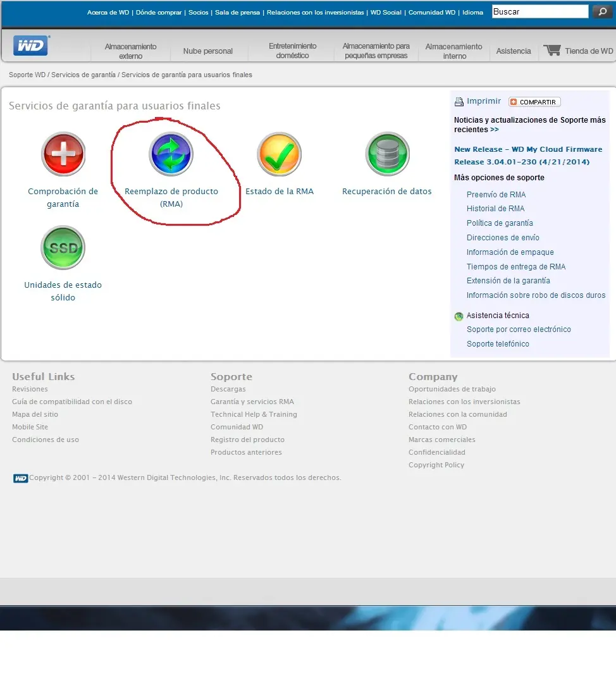Image resolution: width=616 pixels, height=683 pixels.
Task: Open Almacenamiento externo menu
Action: click(130, 51)
